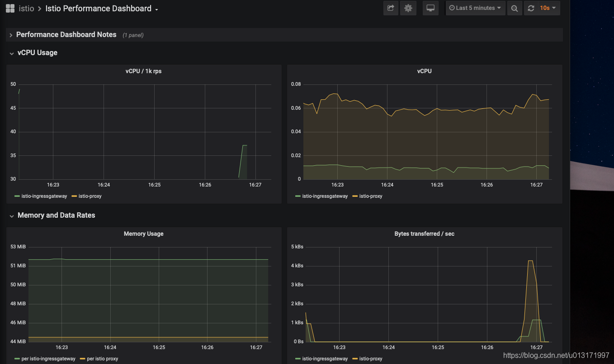Open the Memory Usage panel title menu
614x364 pixels.
click(x=143, y=234)
